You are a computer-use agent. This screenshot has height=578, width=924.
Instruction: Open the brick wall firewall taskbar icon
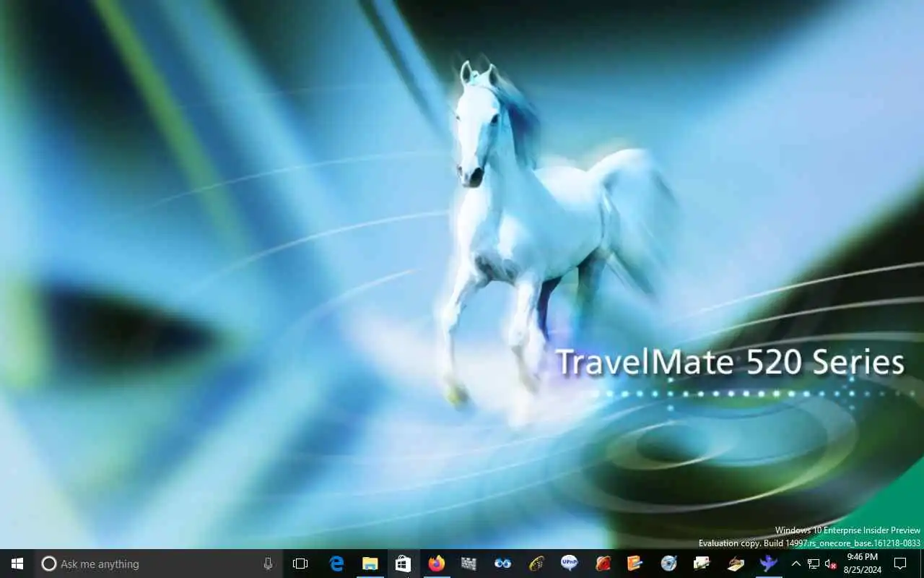coord(469,564)
